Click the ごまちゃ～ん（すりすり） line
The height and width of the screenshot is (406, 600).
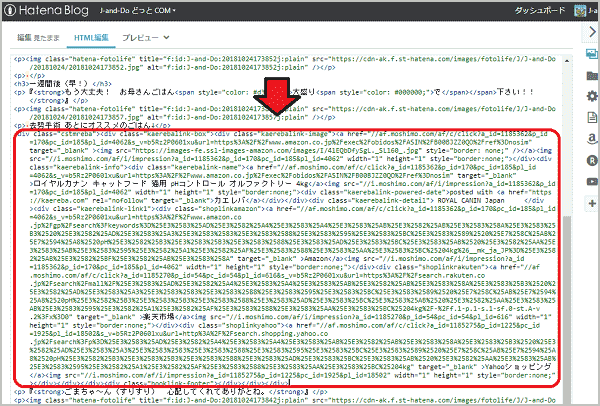[x=170, y=391]
